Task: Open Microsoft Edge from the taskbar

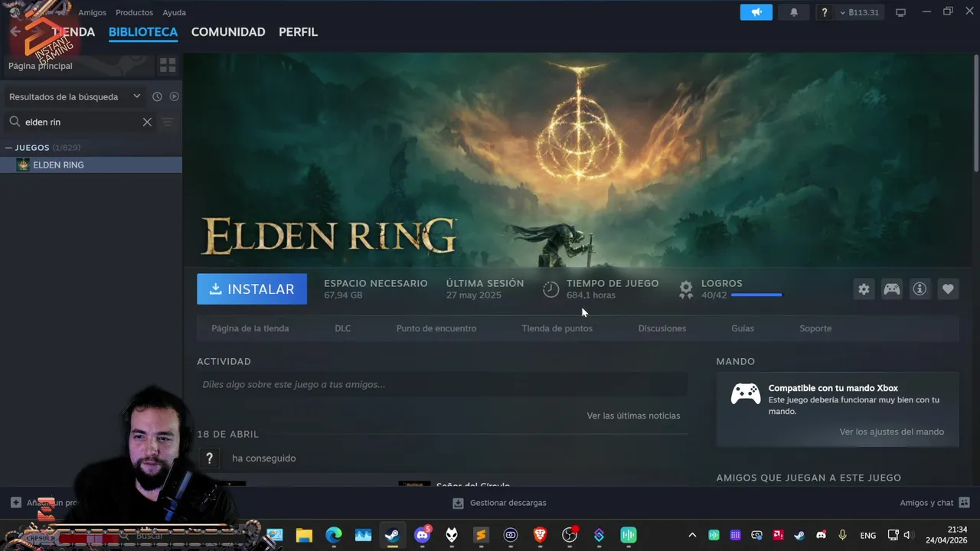Action: pos(334,535)
